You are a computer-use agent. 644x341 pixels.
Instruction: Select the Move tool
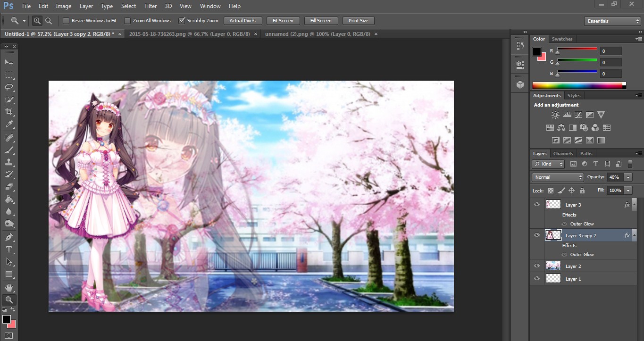coord(8,62)
